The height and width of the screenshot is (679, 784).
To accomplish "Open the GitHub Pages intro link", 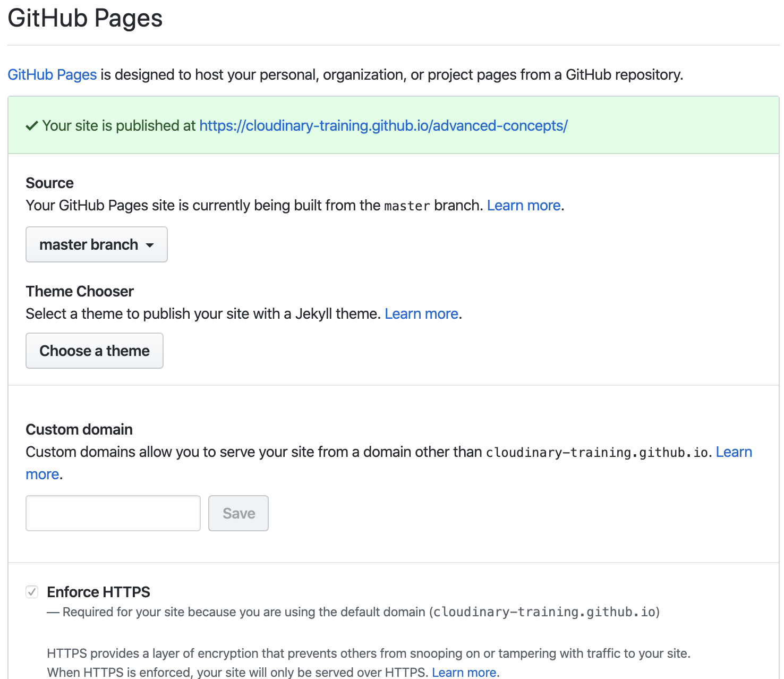I will [52, 75].
